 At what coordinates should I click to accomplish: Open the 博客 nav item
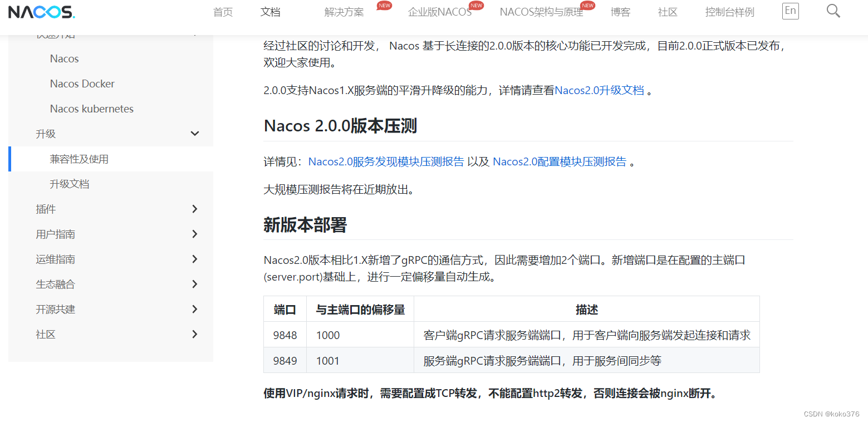pos(620,12)
